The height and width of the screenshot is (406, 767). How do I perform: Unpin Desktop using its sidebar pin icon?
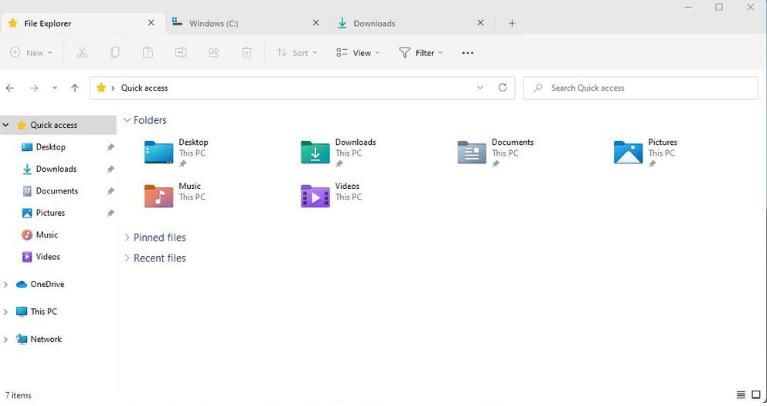coord(110,147)
